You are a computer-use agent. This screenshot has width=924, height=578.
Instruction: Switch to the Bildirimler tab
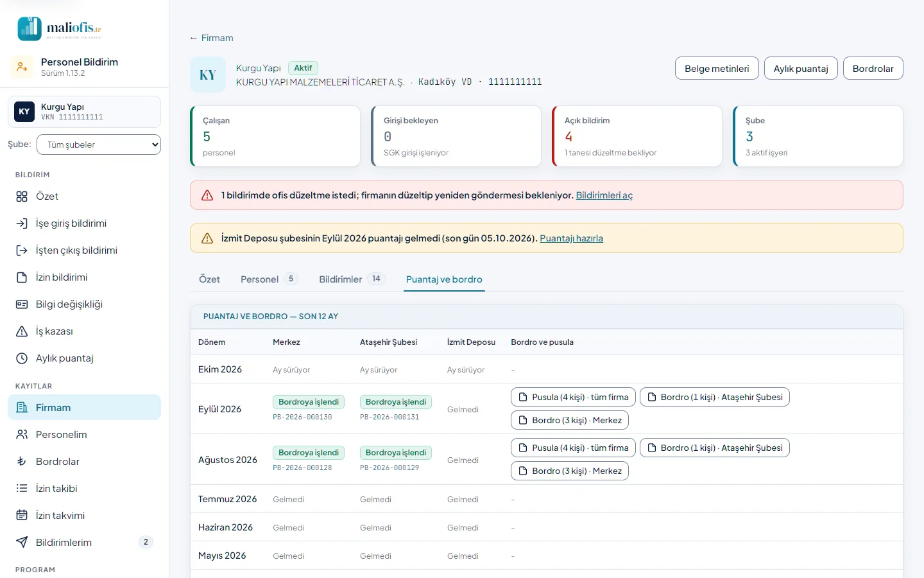[x=351, y=279]
